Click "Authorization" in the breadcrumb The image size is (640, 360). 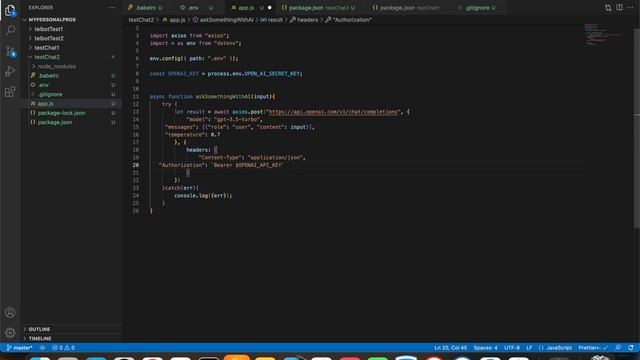pos(352,20)
